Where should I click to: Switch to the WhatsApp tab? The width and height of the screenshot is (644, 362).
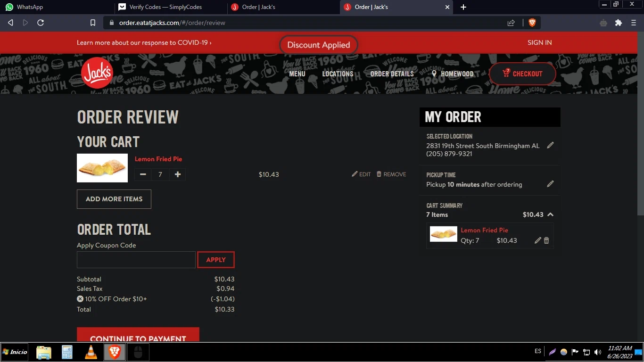[57, 7]
